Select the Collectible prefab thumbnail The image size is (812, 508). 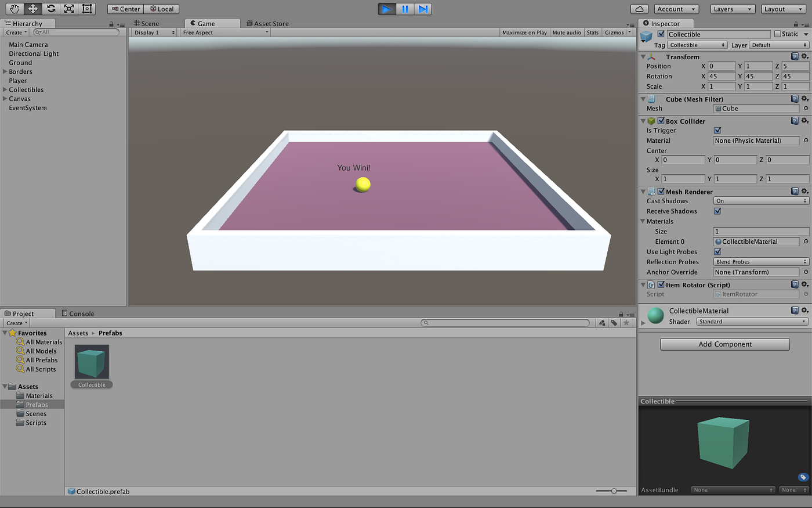tap(91, 360)
